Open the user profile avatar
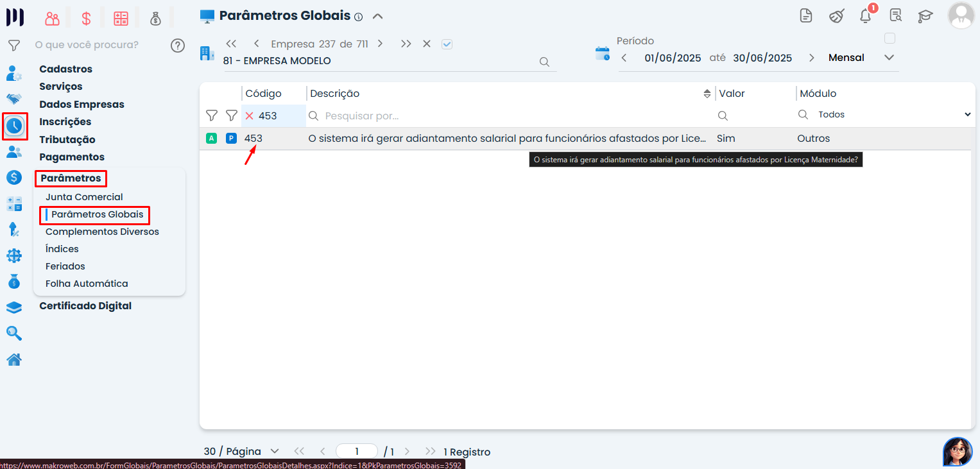 coord(961,15)
